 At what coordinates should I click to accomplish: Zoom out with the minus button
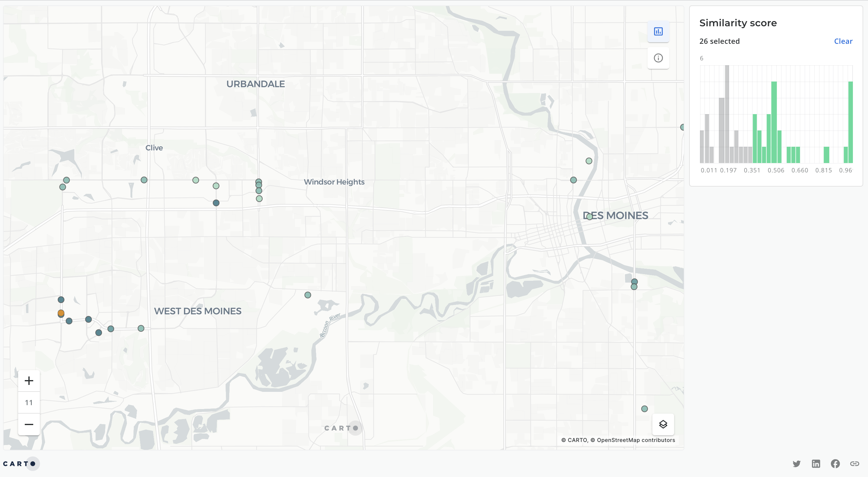[x=29, y=424]
